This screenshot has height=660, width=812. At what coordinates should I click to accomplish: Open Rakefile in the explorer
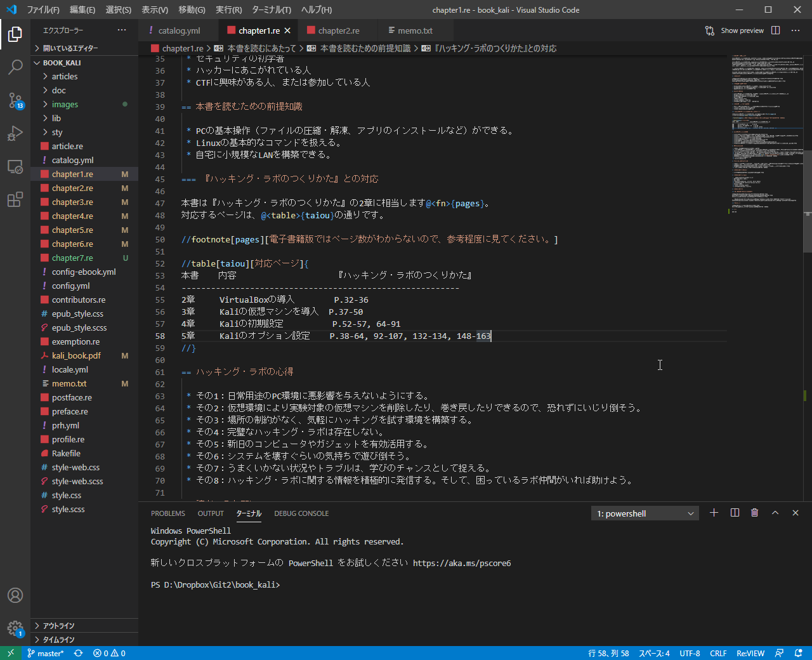point(84,453)
